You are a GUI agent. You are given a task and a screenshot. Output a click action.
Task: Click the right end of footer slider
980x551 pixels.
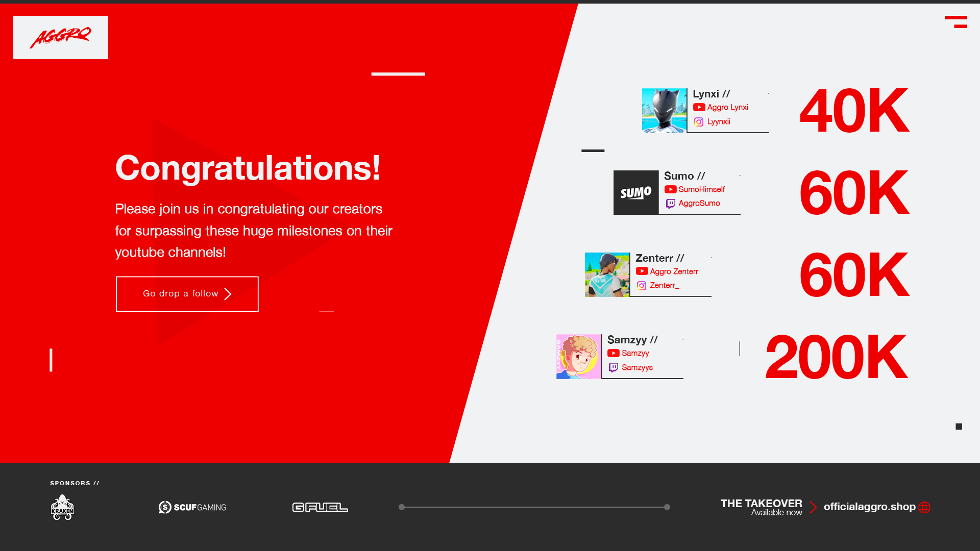(667, 507)
